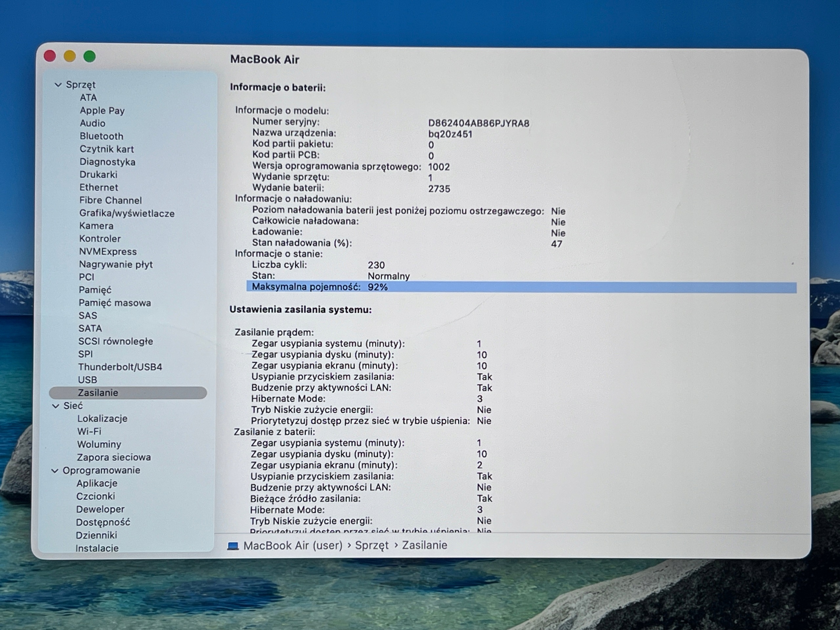Select Audio in the hardware list
Image resolution: width=840 pixels, height=630 pixels.
coord(93,123)
